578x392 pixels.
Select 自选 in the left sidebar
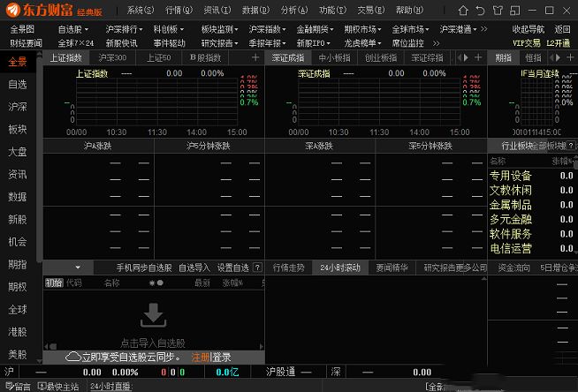18,84
